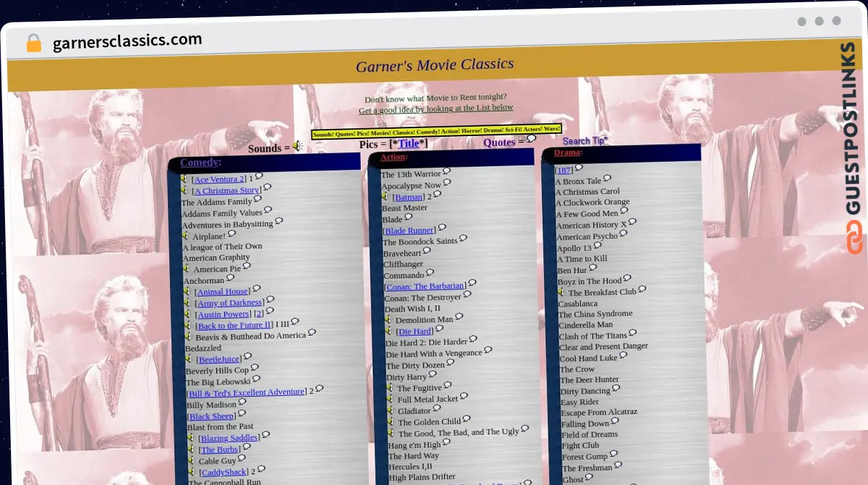Select the 'Fight Club' entry
The height and width of the screenshot is (485, 868).
pos(580,445)
